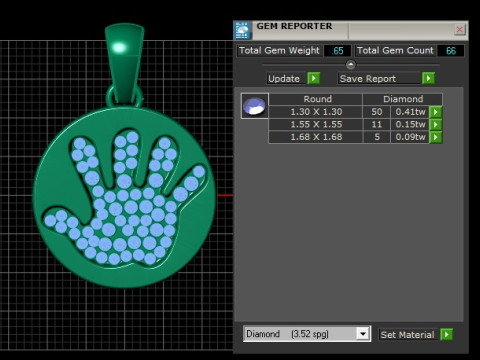Click the Total Gem Count label
Image resolution: width=480 pixels, height=360 pixels.
395,51
